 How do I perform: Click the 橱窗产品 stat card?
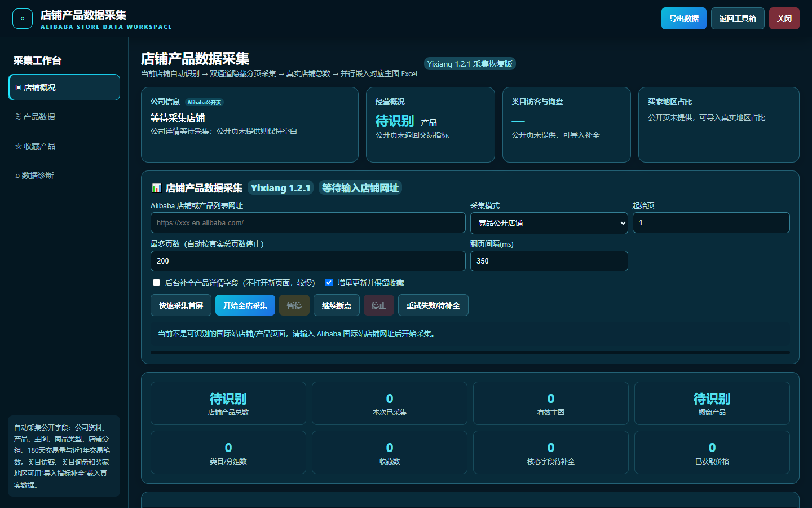[x=712, y=404]
